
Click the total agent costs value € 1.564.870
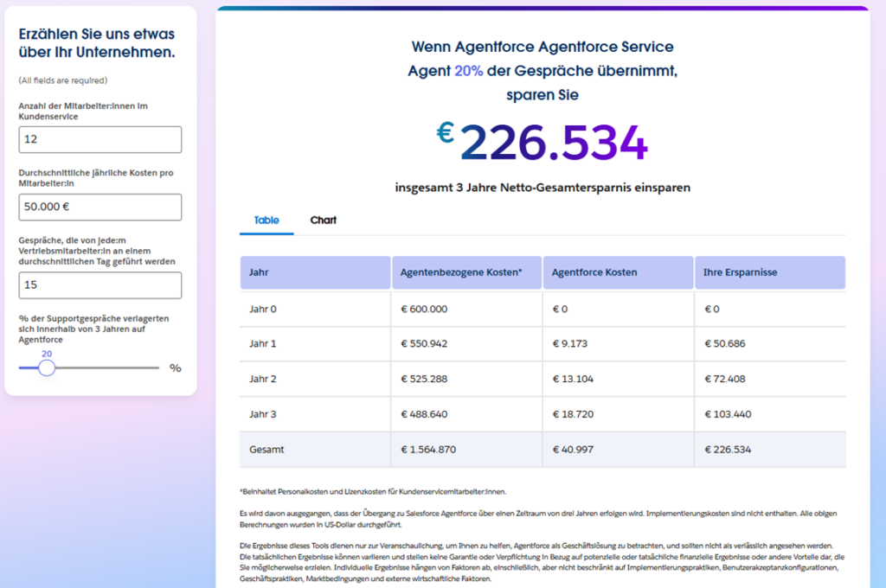point(427,450)
